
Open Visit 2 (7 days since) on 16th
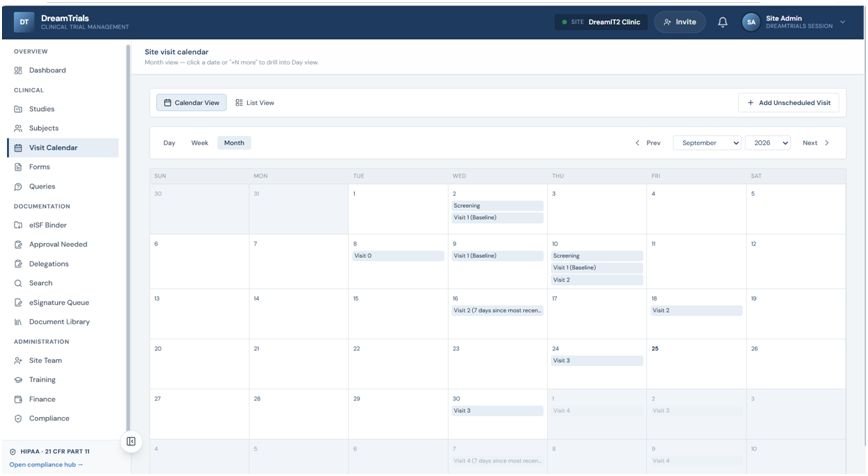[497, 311]
